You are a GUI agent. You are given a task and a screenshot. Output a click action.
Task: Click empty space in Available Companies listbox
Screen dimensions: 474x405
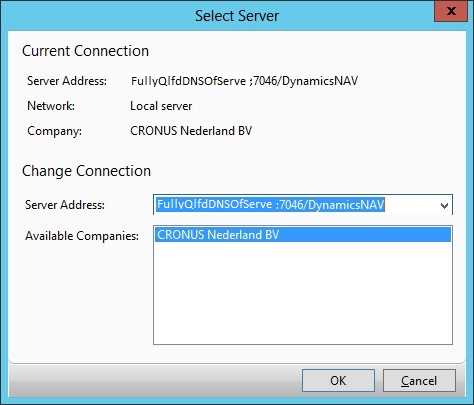click(x=303, y=293)
